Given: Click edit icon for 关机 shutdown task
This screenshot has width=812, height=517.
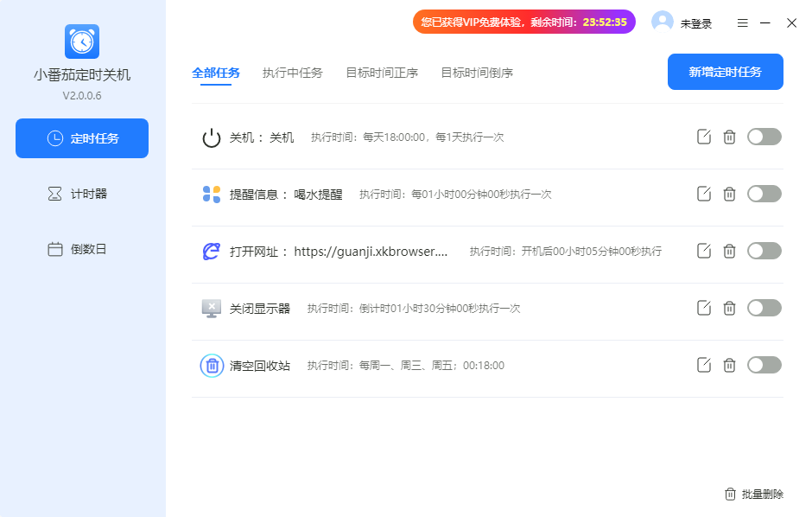Looking at the screenshot, I should (x=704, y=137).
